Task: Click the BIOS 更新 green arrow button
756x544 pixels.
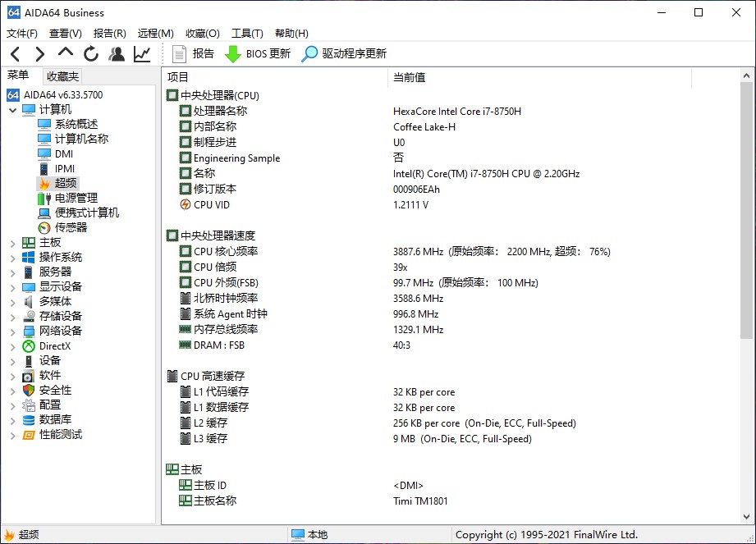Action: [x=257, y=54]
